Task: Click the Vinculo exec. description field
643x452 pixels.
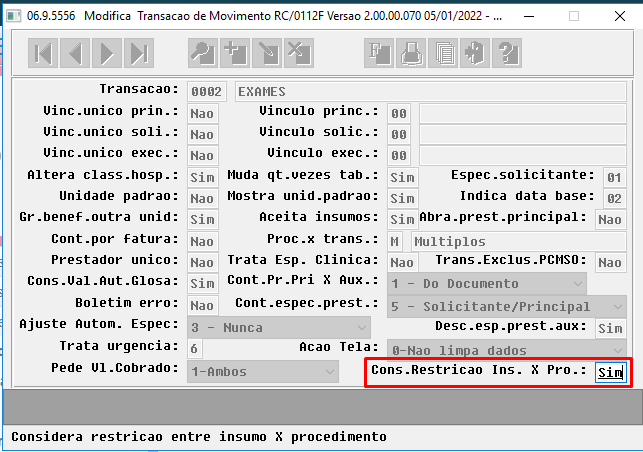Action: click(523, 156)
